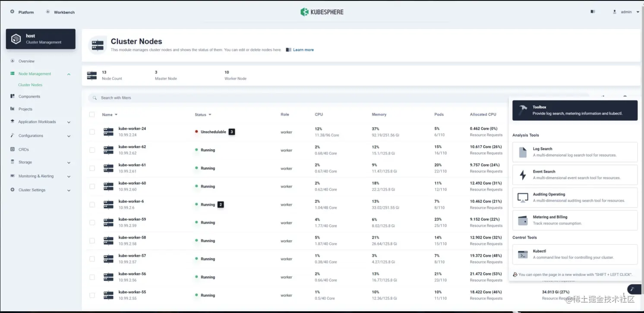Image resolution: width=644 pixels, height=313 pixels.
Task: Click the server icon for kube-worker-62
Action: click(x=108, y=150)
